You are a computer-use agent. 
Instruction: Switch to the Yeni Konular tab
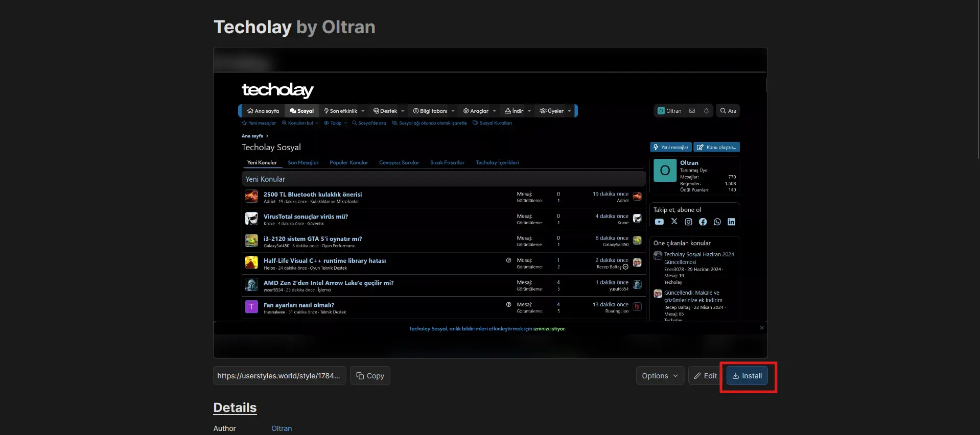[x=262, y=163]
